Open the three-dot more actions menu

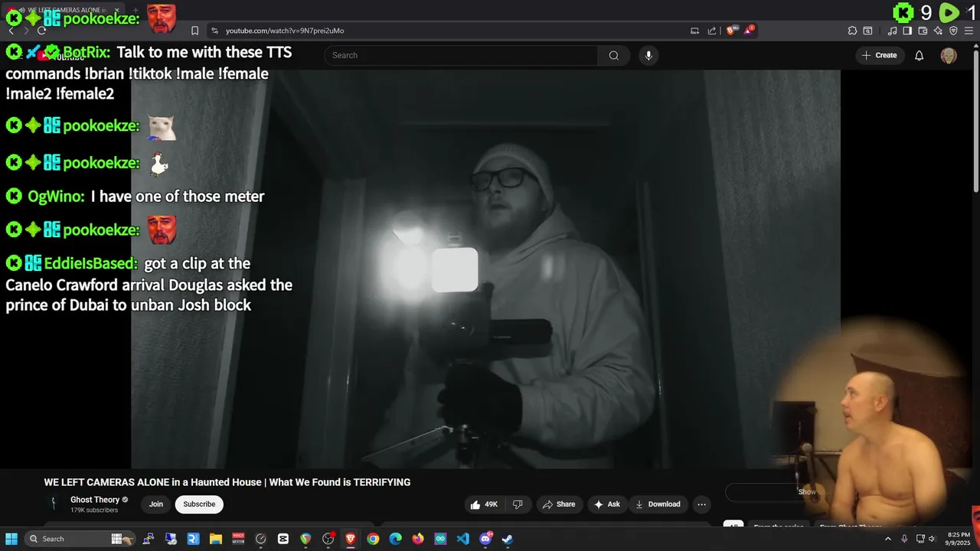coord(701,504)
